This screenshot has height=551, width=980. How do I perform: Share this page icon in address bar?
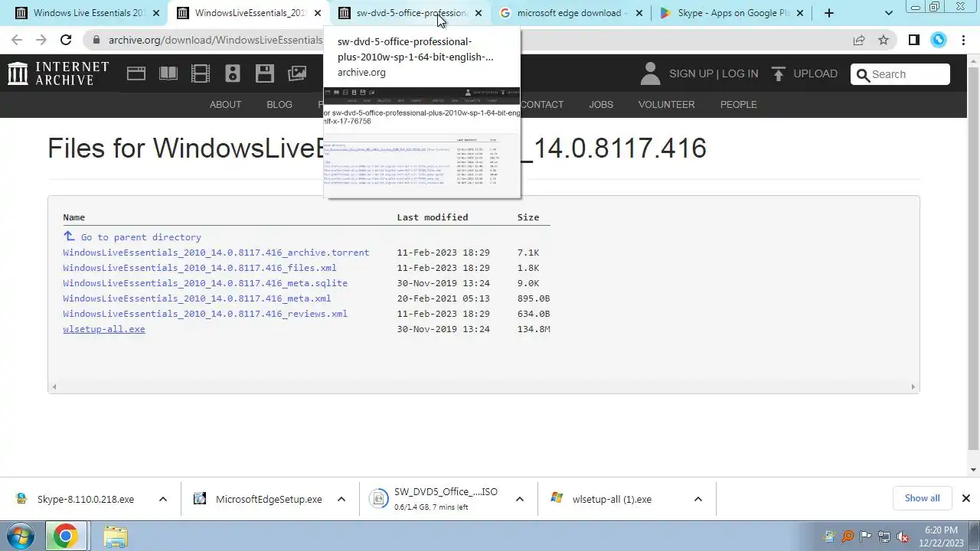coord(859,40)
